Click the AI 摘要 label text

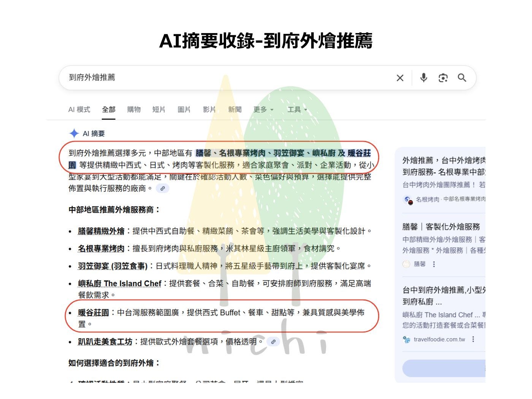pyautogui.click(x=93, y=134)
